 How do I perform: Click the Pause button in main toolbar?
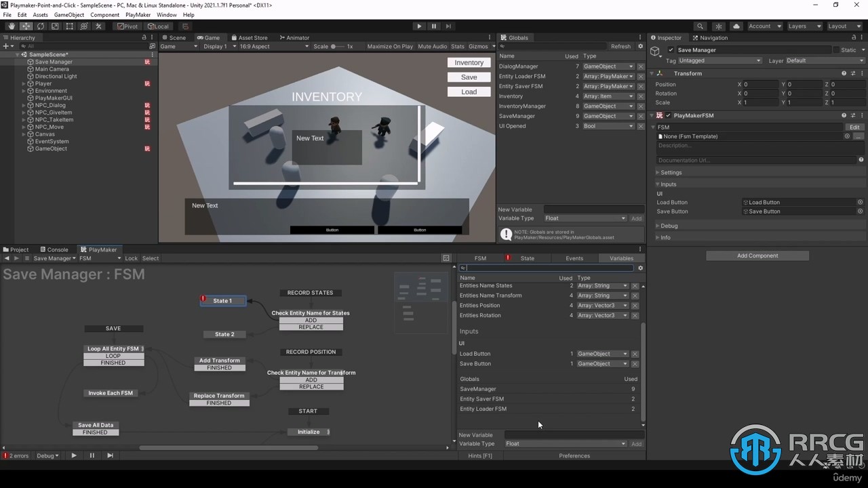click(x=434, y=26)
